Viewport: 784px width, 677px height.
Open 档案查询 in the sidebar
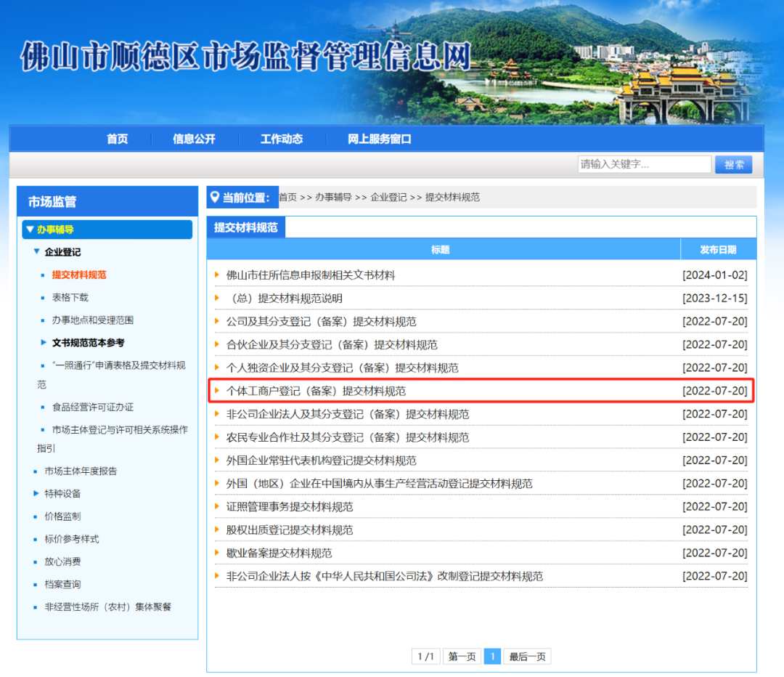tap(62, 584)
